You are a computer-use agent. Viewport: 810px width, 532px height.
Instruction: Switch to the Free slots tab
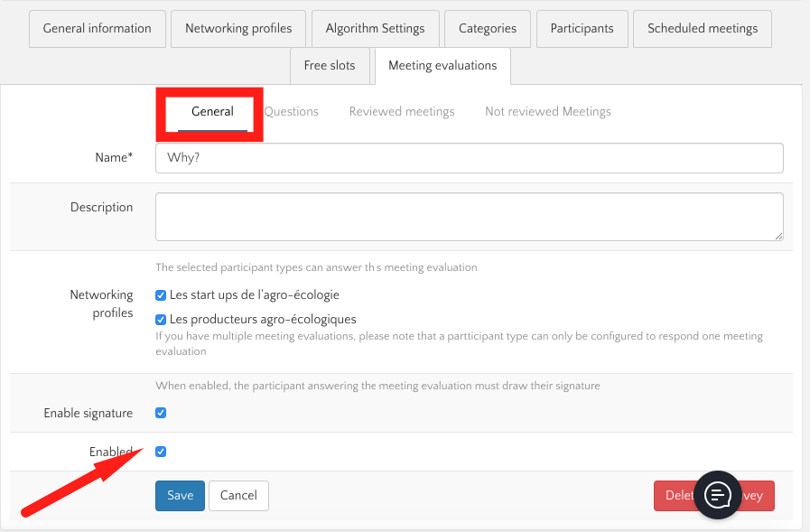click(330, 66)
